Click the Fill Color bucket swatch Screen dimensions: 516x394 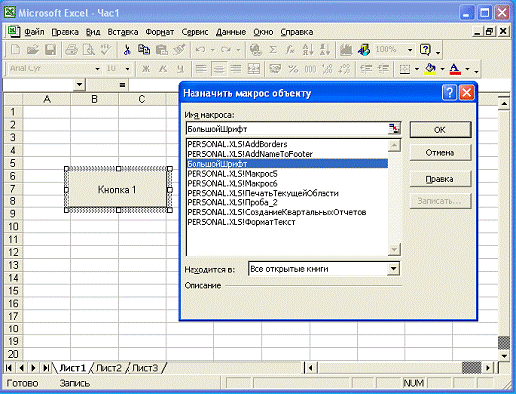click(430, 69)
